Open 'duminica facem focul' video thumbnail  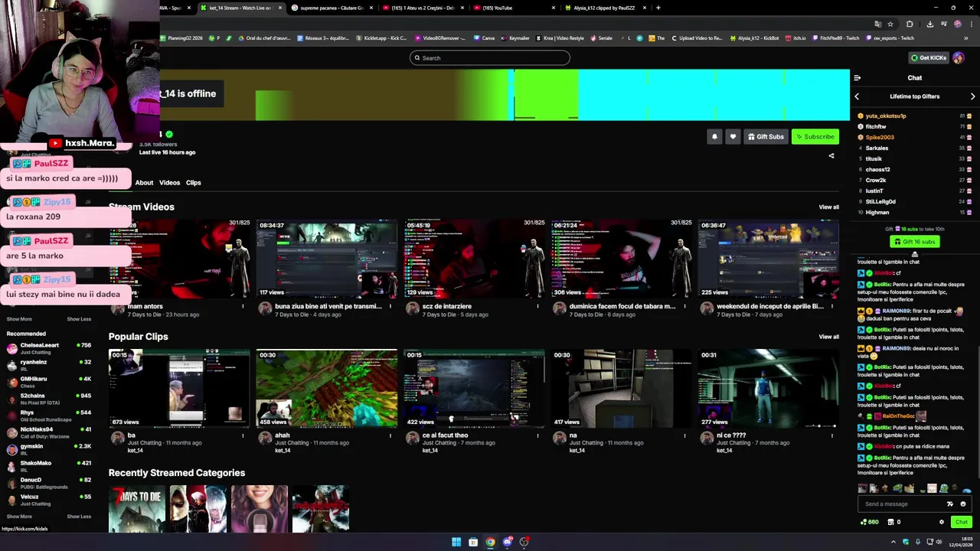[622, 259]
